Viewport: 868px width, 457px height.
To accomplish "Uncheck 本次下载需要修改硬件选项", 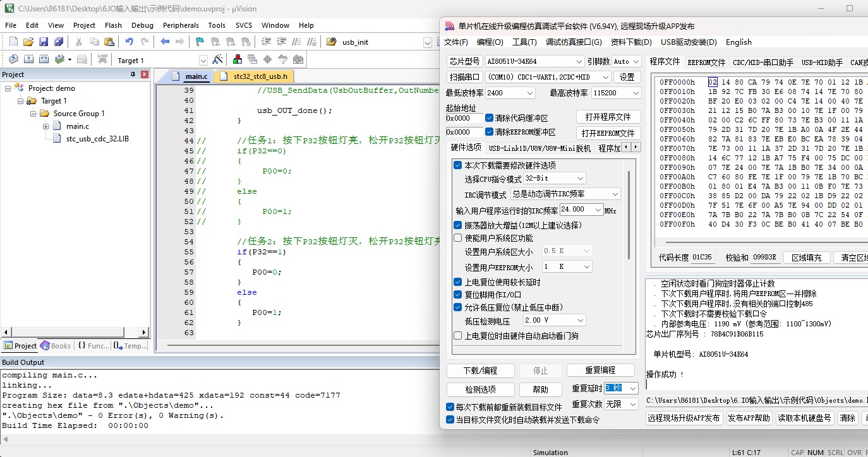I will (458, 165).
